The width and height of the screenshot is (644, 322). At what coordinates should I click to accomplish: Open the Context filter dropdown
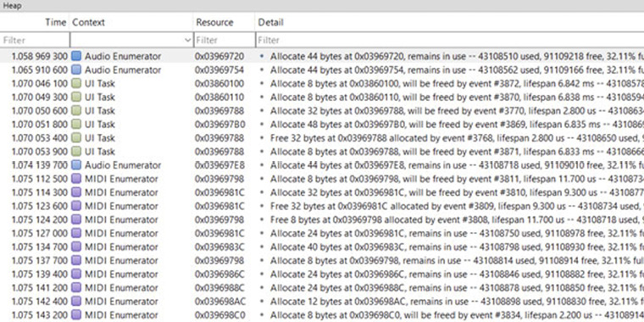click(x=188, y=41)
